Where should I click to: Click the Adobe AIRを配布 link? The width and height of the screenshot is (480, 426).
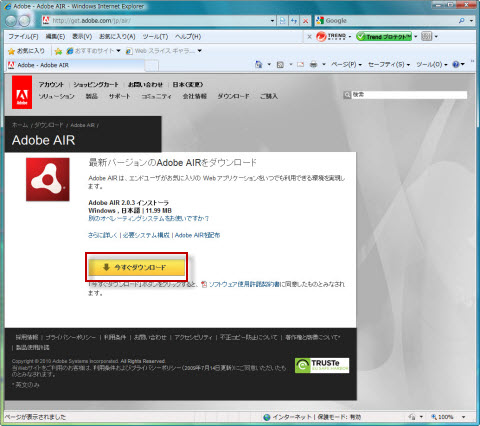(x=197, y=235)
